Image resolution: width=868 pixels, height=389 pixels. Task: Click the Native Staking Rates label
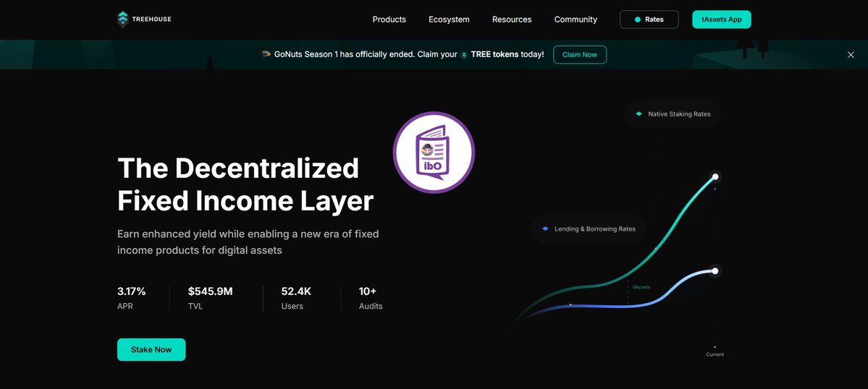(679, 114)
